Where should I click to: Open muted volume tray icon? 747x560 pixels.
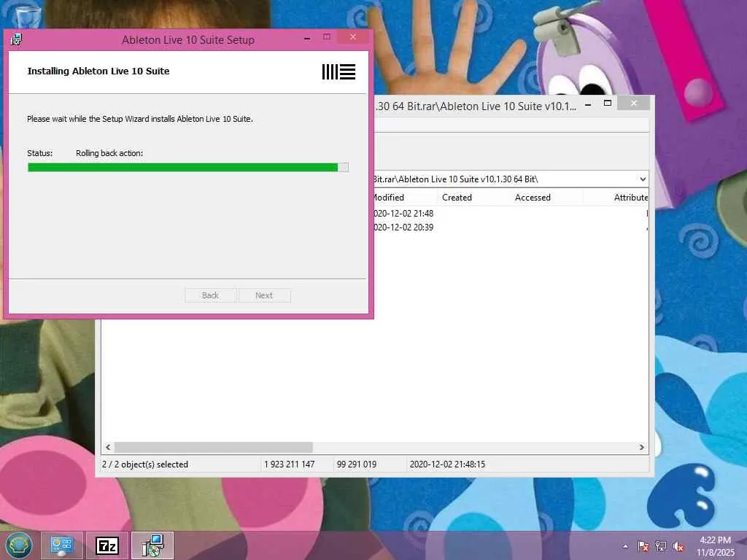pos(678,546)
